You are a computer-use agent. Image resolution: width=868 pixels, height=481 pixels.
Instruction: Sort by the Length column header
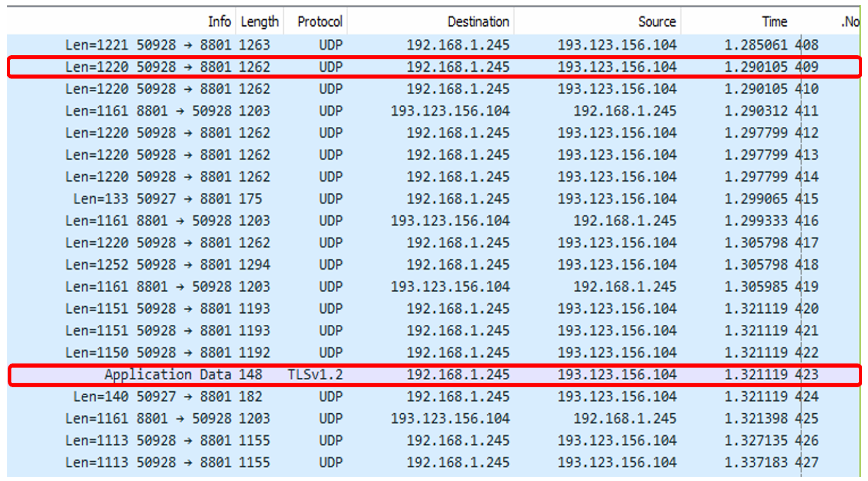pos(259,22)
